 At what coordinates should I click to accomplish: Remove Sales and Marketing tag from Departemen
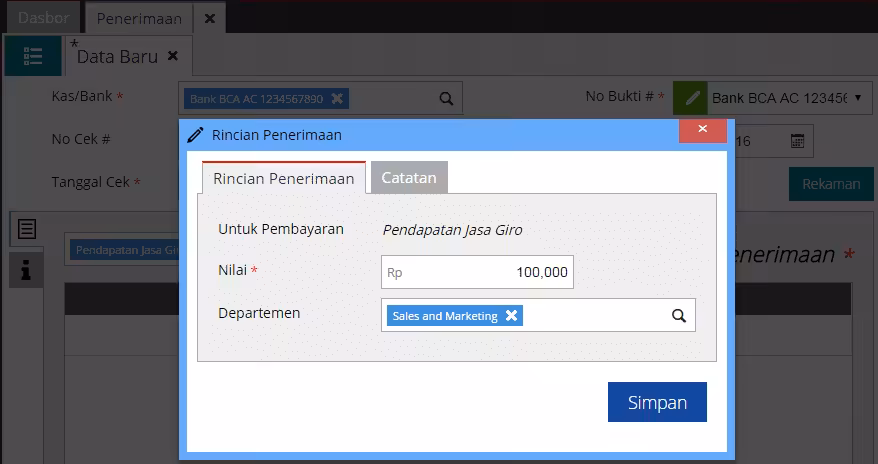click(x=511, y=315)
